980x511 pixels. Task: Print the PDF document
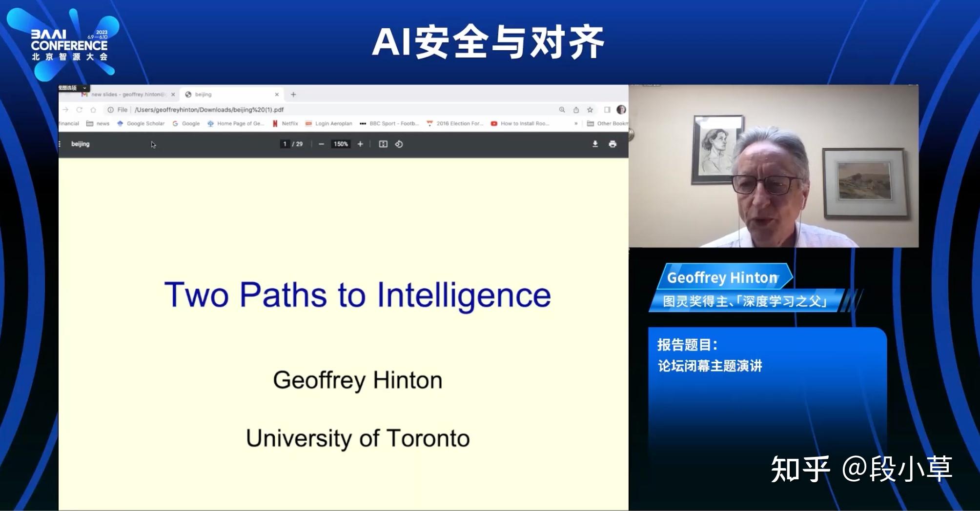tap(612, 144)
